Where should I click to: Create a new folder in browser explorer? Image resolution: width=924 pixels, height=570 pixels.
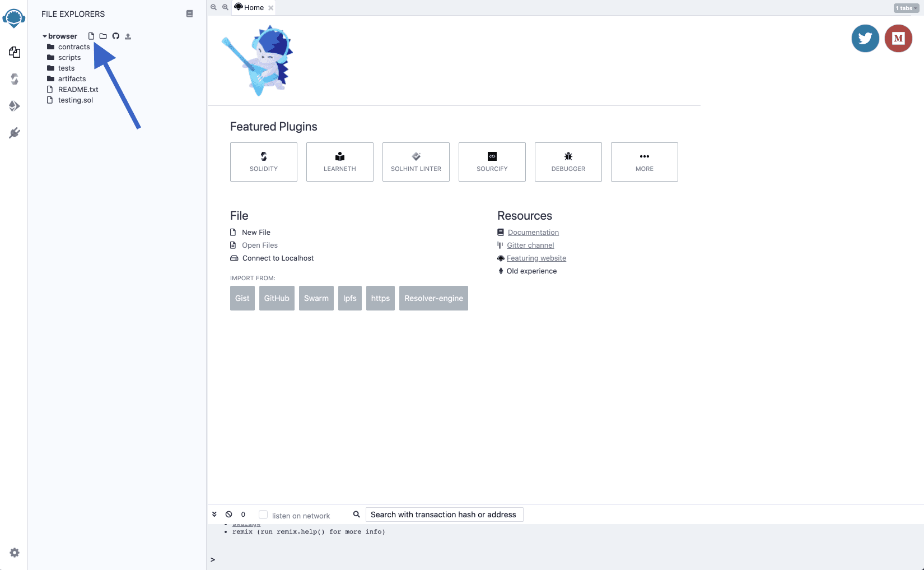(x=103, y=36)
